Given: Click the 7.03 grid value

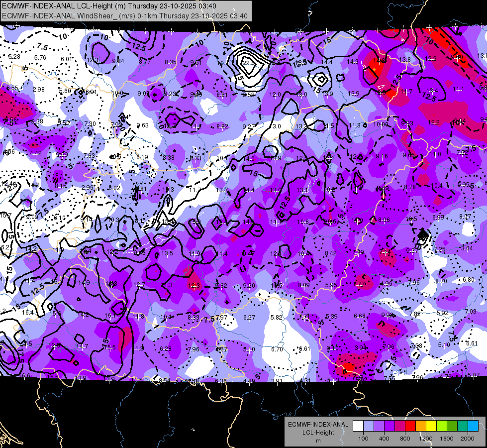Looking at the screenshot, I should pos(471,312).
